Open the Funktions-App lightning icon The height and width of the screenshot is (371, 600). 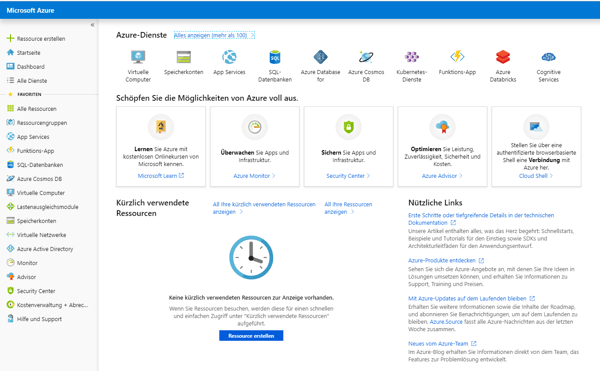457,57
